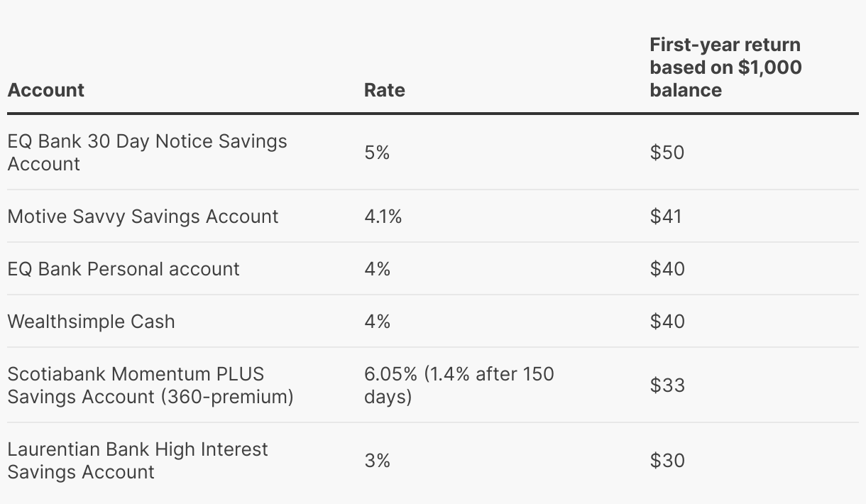
Task: Select Laurentian Bank High Interest Savings Account
Action: (x=138, y=461)
